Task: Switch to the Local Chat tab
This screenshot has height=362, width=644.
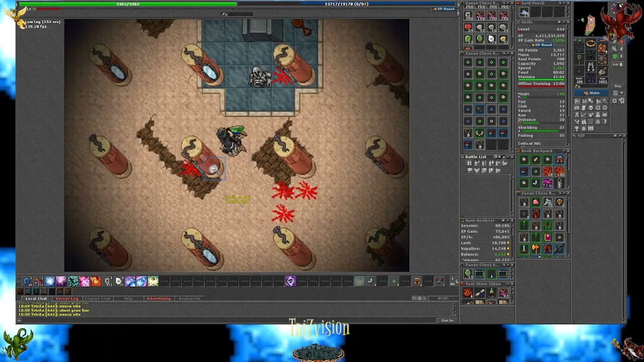Action: click(36, 299)
